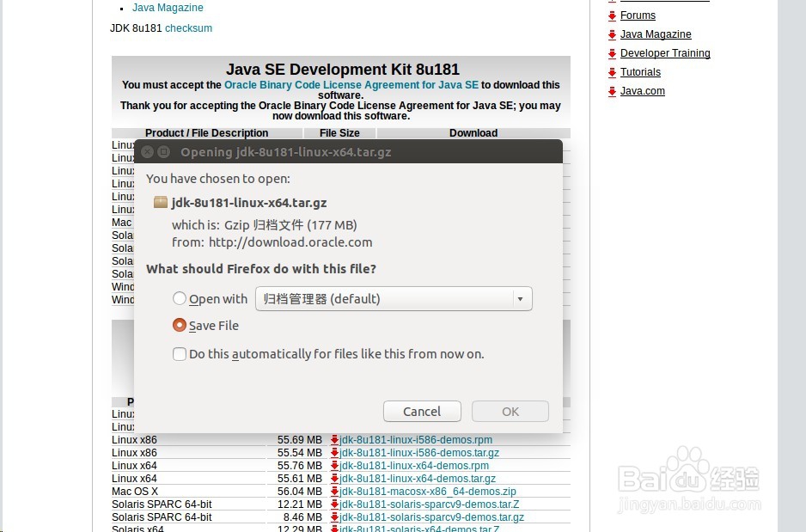
Task: Download jdk-8u181-solaris-sparcv9-demos.tar.Z
Action: (430, 504)
